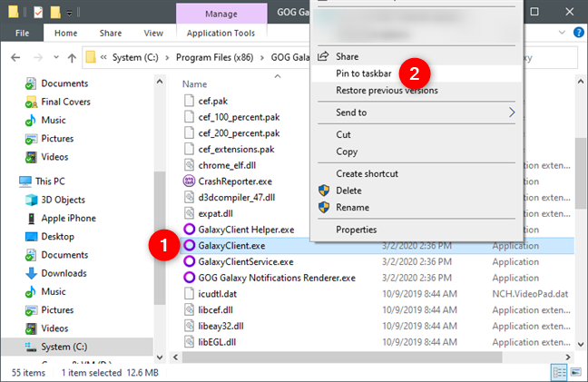Select the GalaxyClient.exe icon
The width and height of the screenshot is (588, 382).
189,246
